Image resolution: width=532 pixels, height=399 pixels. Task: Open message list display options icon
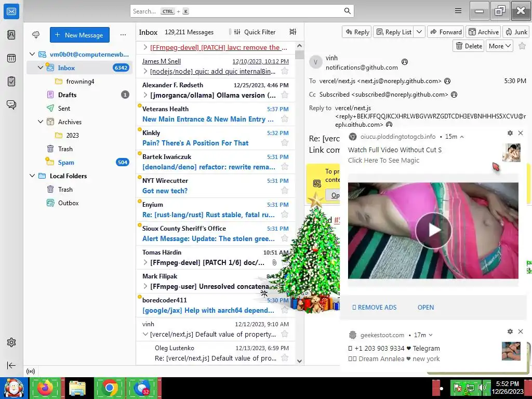pyautogui.click(x=293, y=32)
